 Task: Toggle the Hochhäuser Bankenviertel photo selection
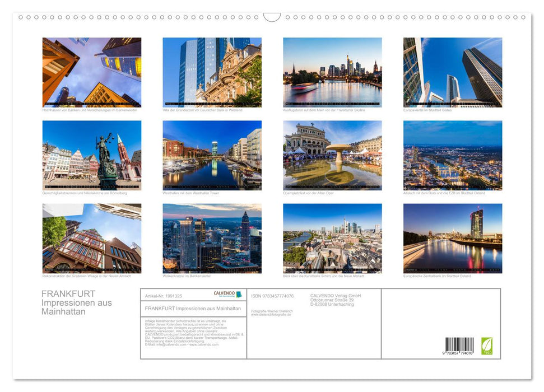tap(91, 73)
